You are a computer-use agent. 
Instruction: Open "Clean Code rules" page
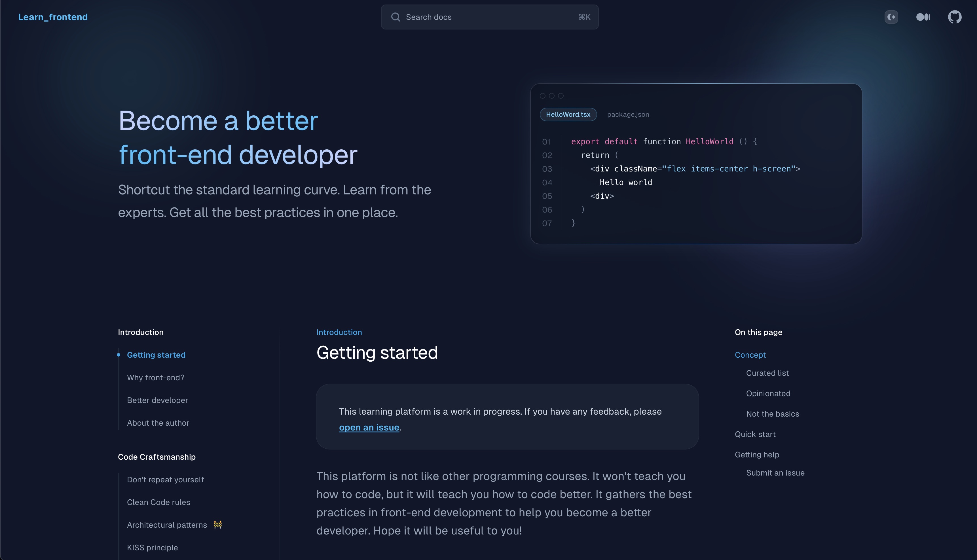(158, 502)
